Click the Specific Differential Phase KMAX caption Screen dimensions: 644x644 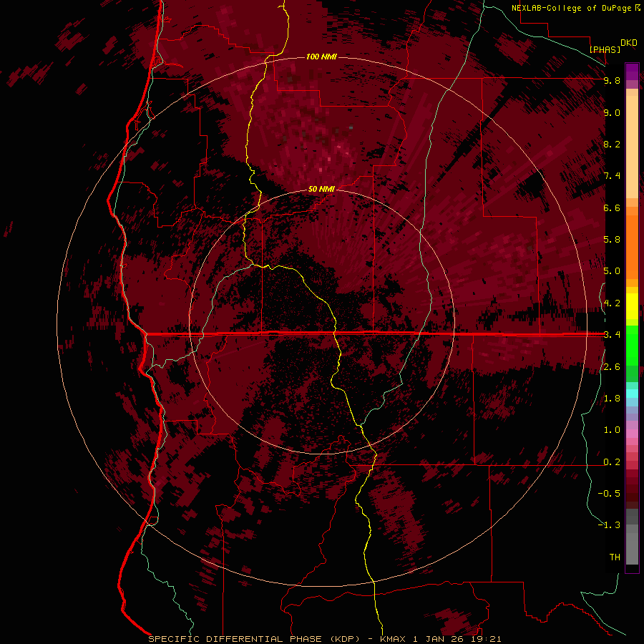(x=325, y=639)
